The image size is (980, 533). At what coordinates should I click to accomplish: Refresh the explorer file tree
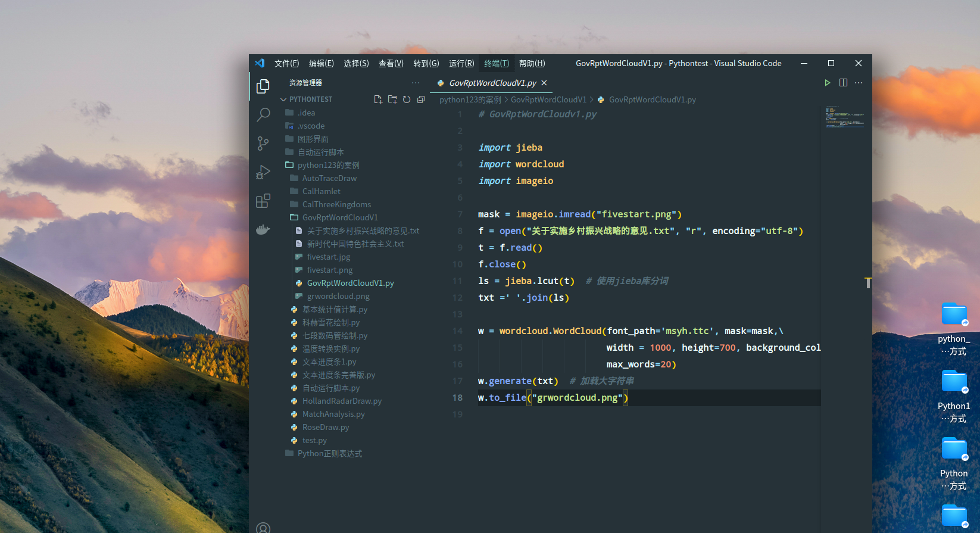click(407, 99)
